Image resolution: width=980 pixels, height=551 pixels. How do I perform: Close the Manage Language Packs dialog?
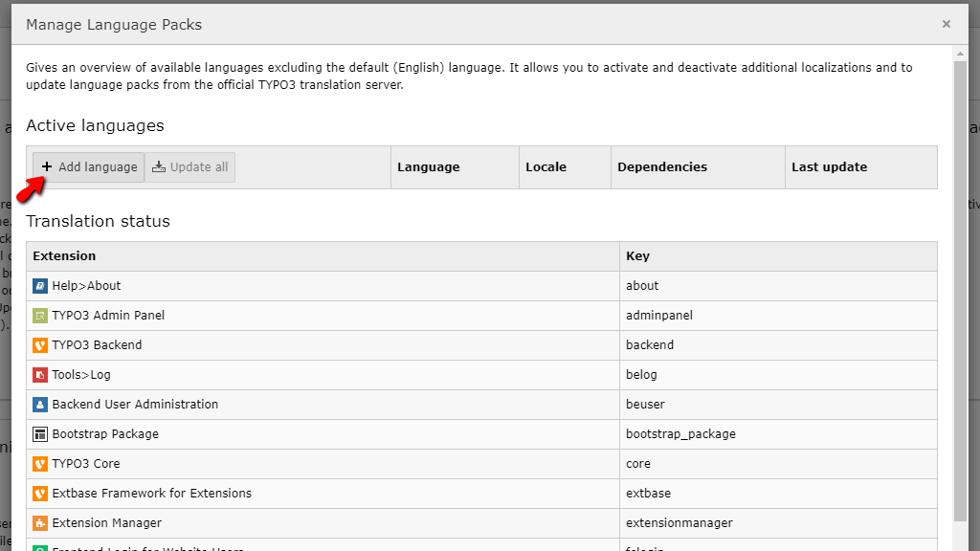coord(947,24)
